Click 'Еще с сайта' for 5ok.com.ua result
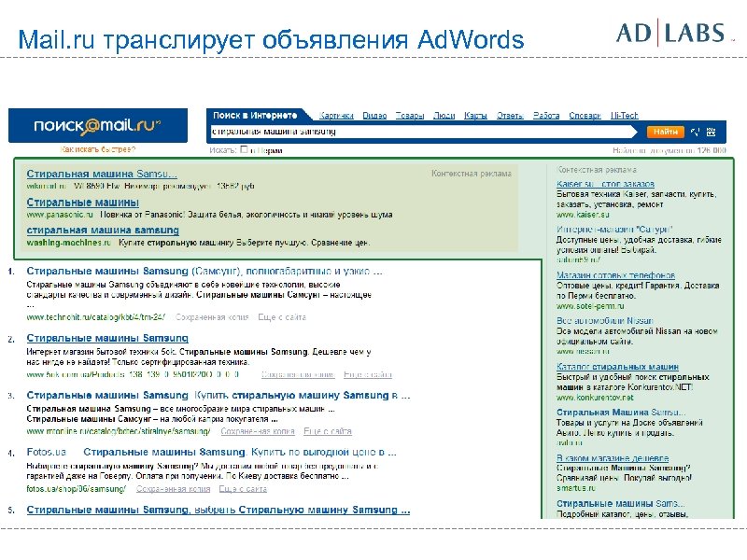 click(368, 375)
